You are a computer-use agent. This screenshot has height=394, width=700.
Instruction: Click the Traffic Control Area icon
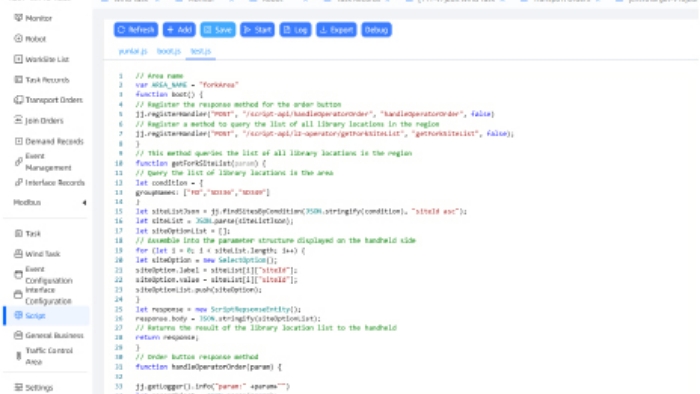tap(18, 356)
